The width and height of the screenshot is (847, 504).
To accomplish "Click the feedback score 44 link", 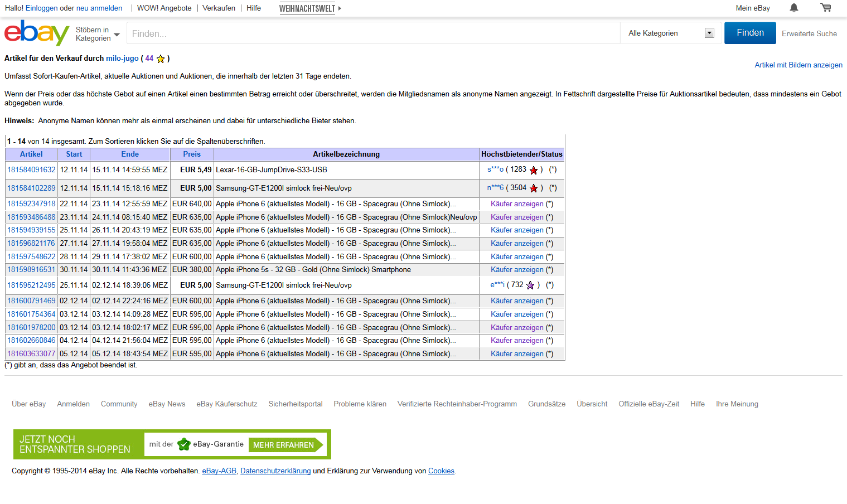I will tap(149, 58).
